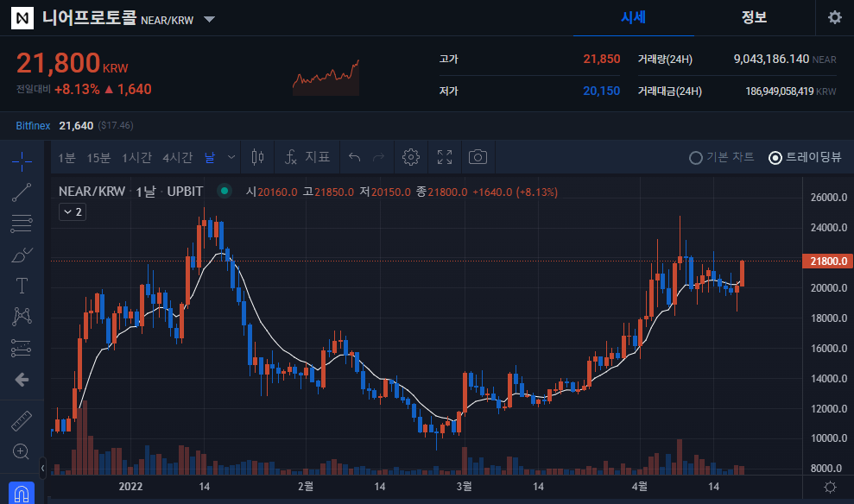This screenshot has height=504, width=854.
Task: Click the mini sparkline price chart
Action: (326, 78)
